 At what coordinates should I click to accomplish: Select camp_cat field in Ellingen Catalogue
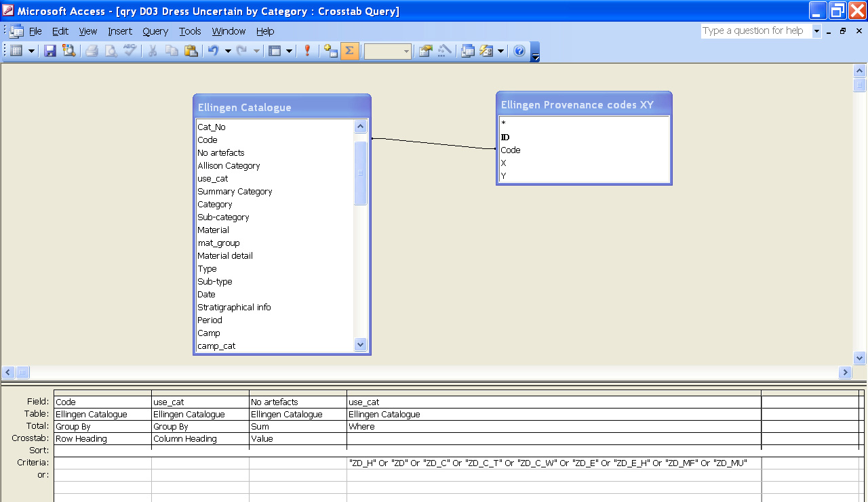tap(216, 346)
